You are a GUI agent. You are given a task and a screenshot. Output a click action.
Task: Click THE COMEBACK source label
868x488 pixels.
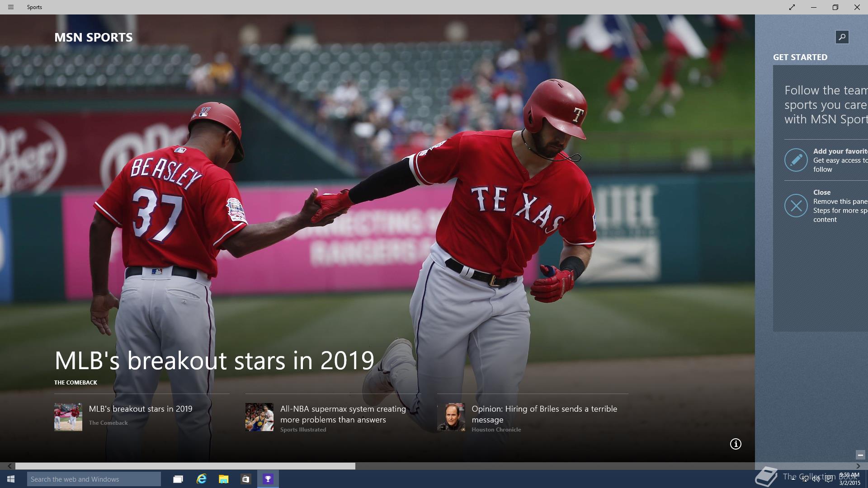pos(75,383)
